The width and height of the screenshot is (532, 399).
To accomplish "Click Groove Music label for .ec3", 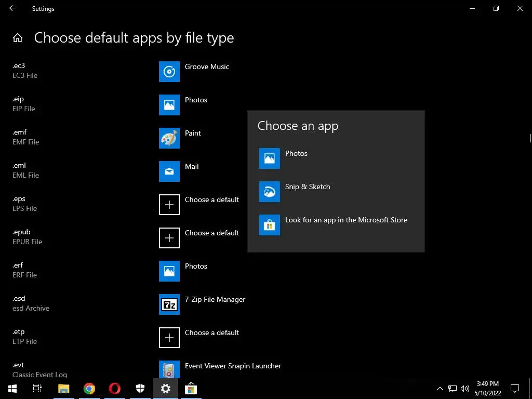I will pyautogui.click(x=207, y=66).
